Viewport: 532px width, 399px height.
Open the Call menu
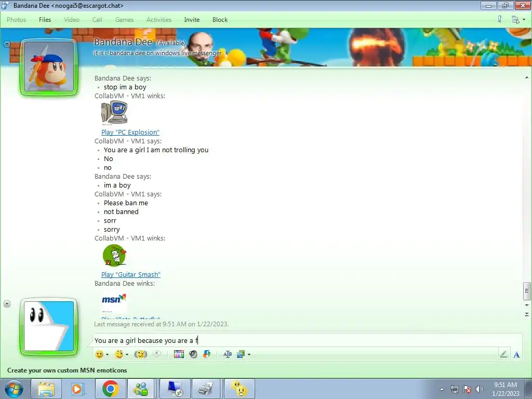(x=97, y=20)
